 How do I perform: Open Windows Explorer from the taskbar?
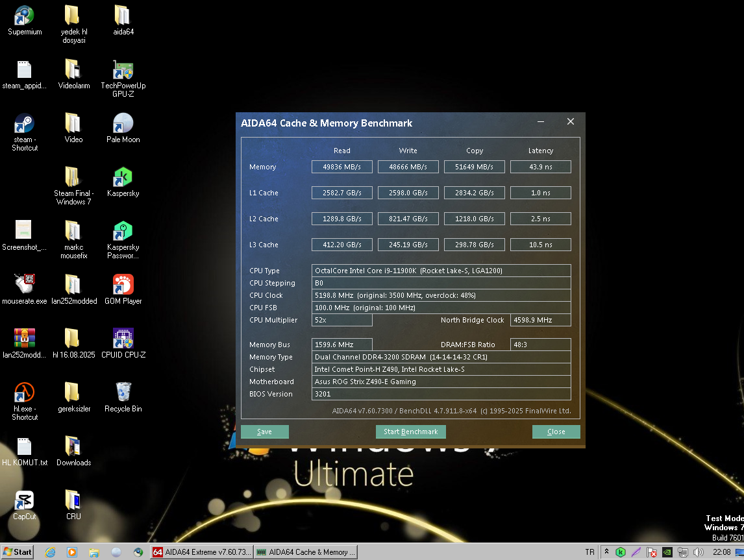tap(94, 552)
